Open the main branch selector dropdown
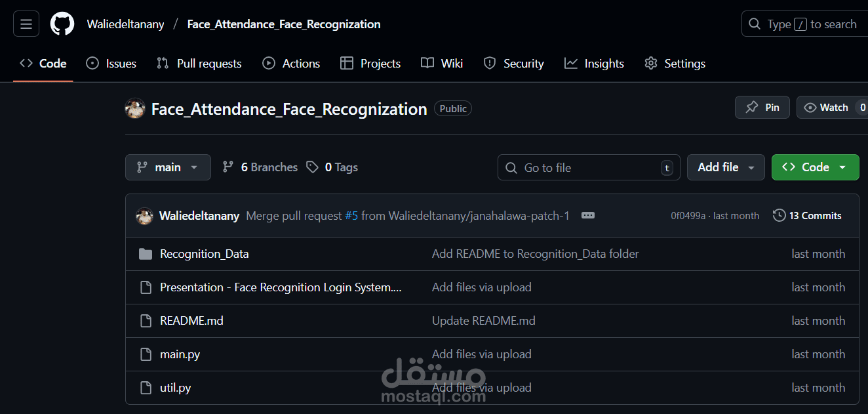Viewport: 868px width, 414px height. pos(168,167)
